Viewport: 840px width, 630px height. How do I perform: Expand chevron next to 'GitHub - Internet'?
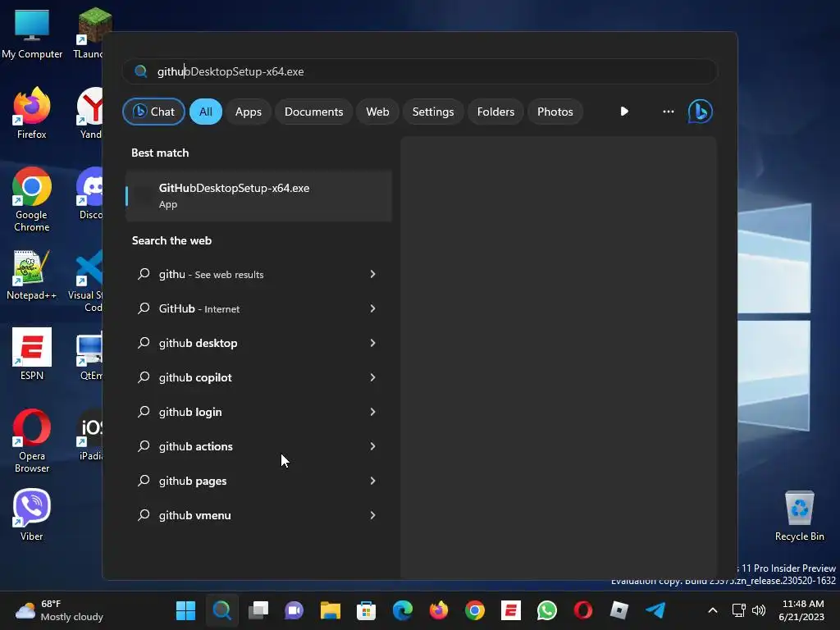(373, 308)
